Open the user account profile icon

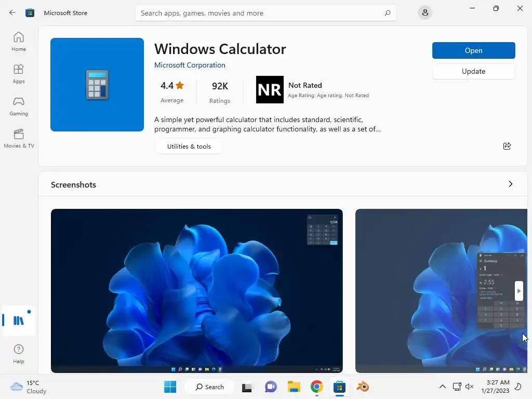[425, 13]
